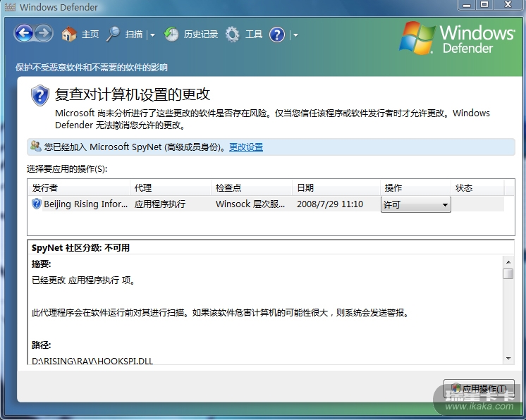This screenshot has height=420, width=526.
Task: Open the 许可 action dropdown
Action: pos(415,204)
